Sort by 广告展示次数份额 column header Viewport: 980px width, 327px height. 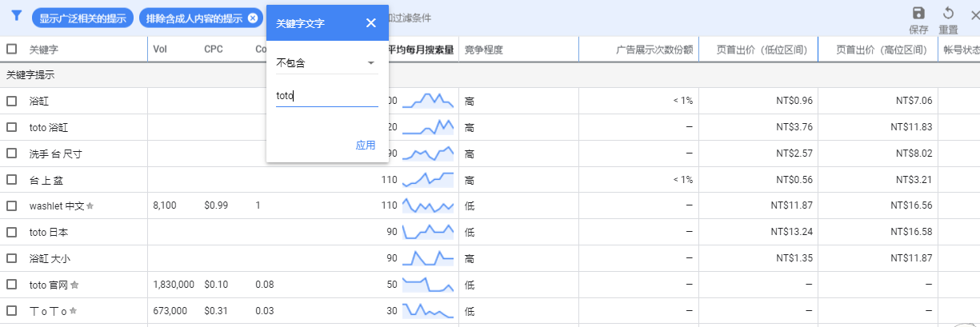tap(654, 50)
